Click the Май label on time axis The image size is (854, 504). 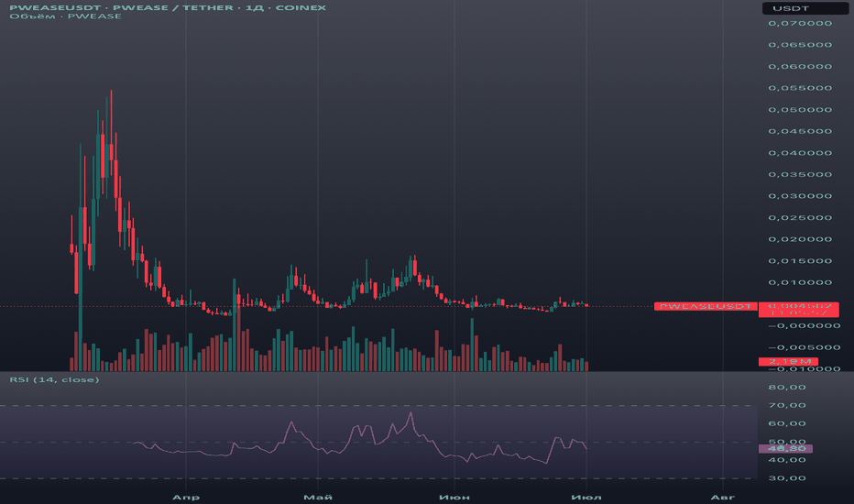pyautogui.click(x=317, y=496)
